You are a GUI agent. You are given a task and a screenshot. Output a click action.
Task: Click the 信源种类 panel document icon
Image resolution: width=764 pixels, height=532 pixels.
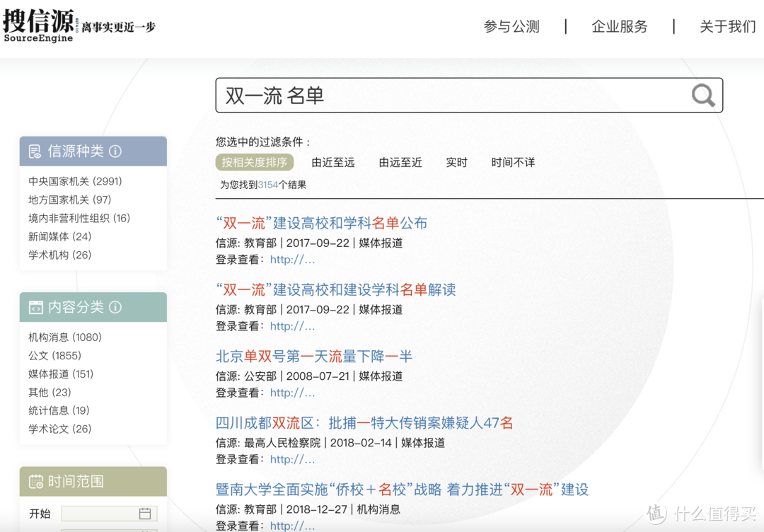[35, 151]
